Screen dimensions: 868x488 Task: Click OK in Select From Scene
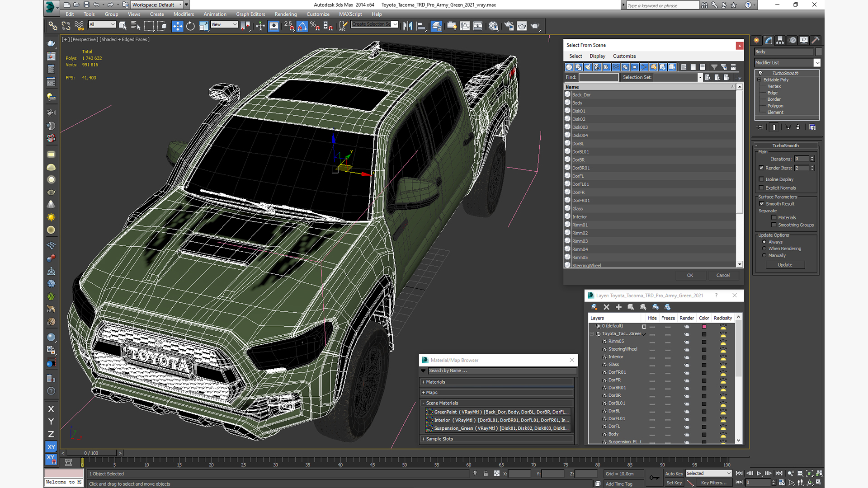tap(690, 275)
